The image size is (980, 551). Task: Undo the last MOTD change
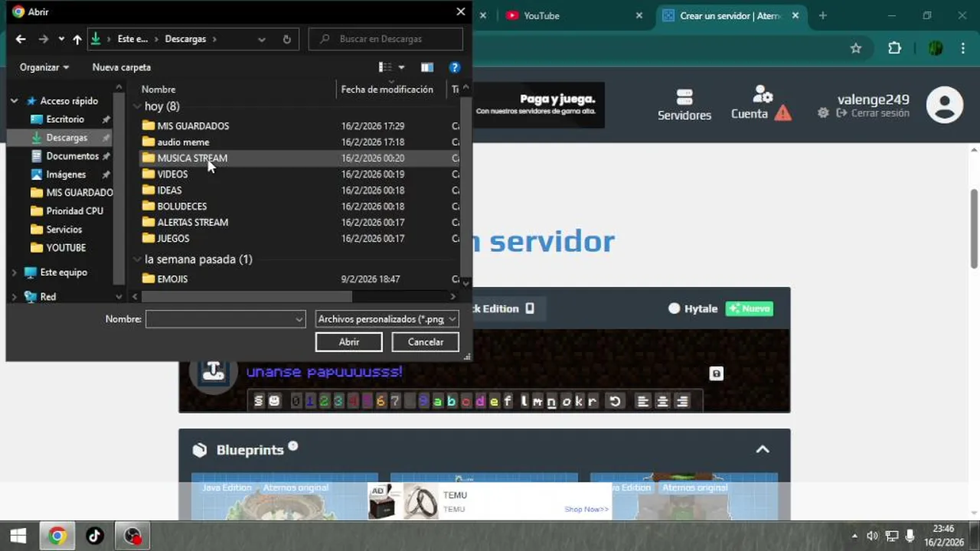614,401
